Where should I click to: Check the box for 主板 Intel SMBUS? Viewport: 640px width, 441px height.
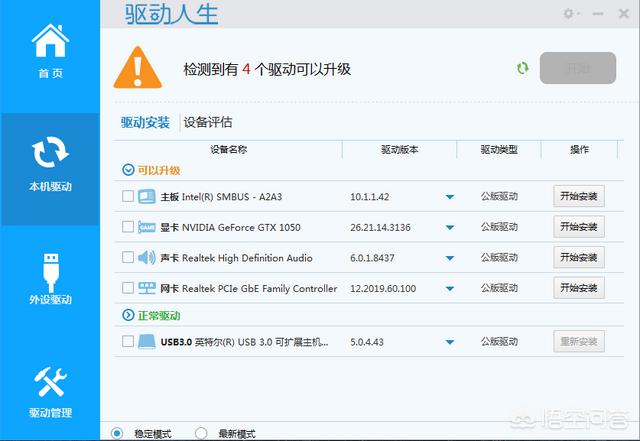[128, 196]
